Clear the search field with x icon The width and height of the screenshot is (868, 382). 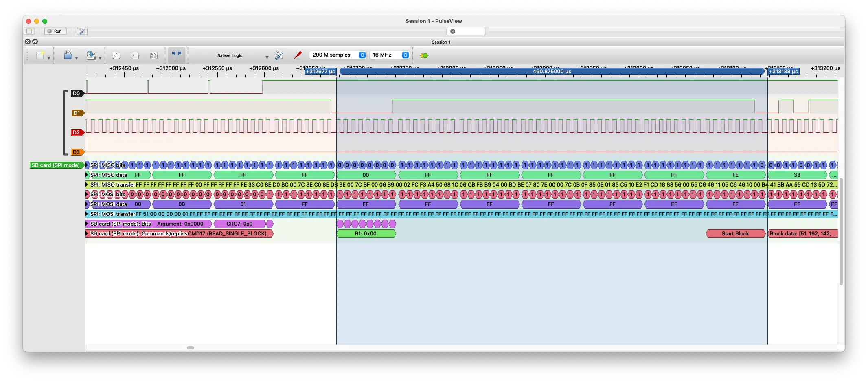(453, 31)
